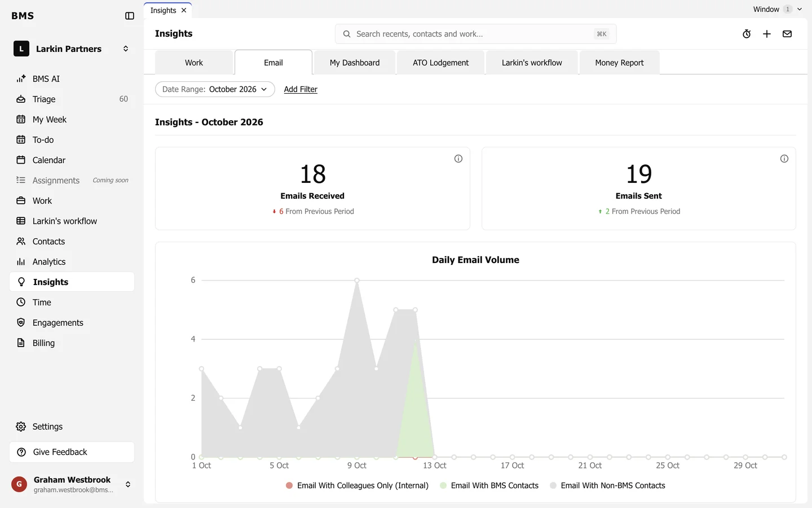Screen dimensions: 812x508
Task: Open Calendar from the sidebar
Action: click(x=72, y=160)
